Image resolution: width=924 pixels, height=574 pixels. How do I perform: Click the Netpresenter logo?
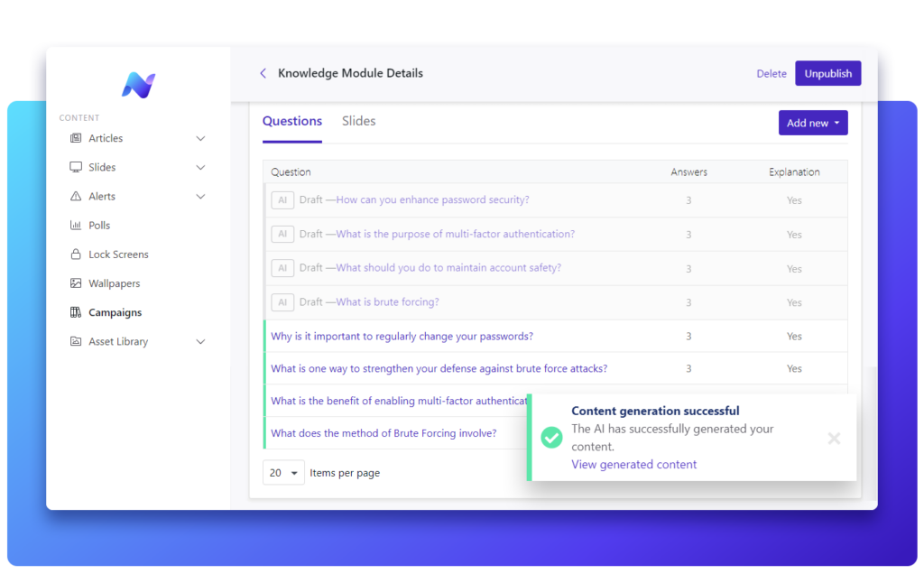point(138,84)
